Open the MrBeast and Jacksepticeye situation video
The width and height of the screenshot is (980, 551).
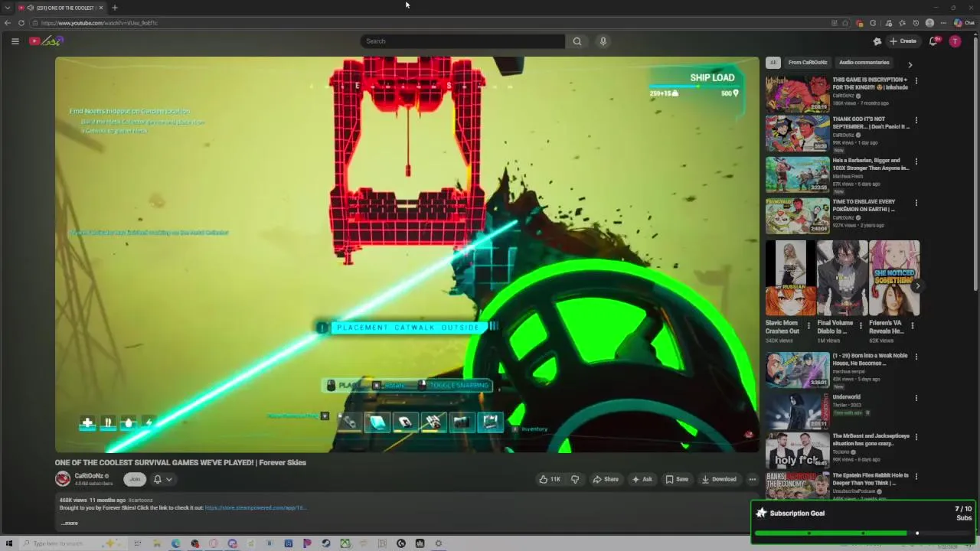pyautogui.click(x=797, y=450)
